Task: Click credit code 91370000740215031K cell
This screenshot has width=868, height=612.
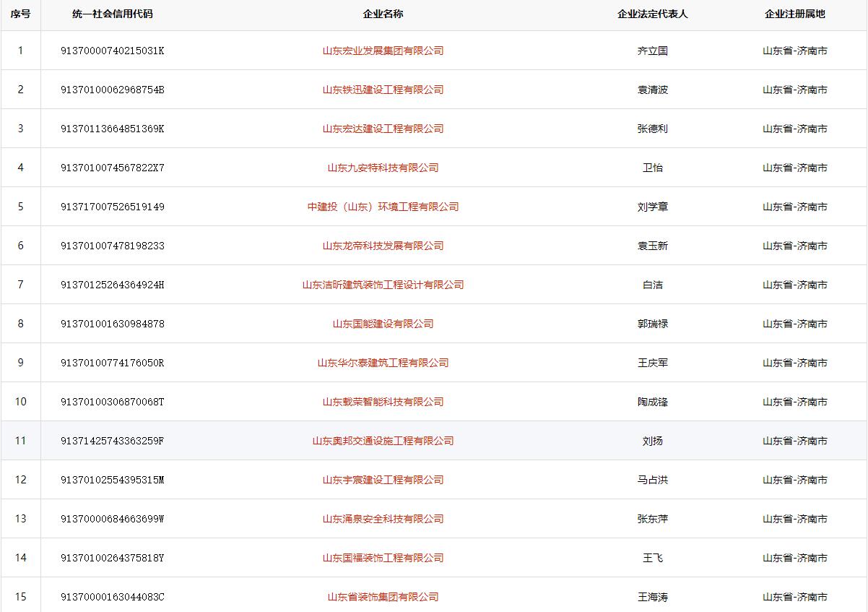Action: tap(113, 51)
